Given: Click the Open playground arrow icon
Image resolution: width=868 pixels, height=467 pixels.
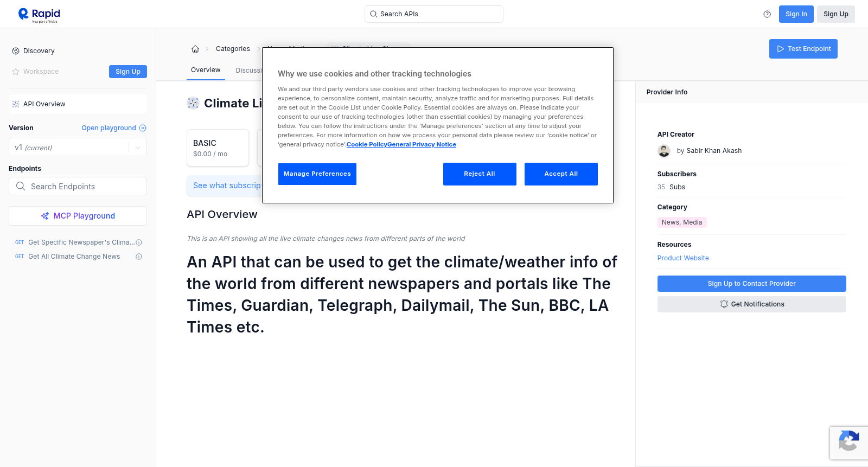Looking at the screenshot, I should (143, 128).
